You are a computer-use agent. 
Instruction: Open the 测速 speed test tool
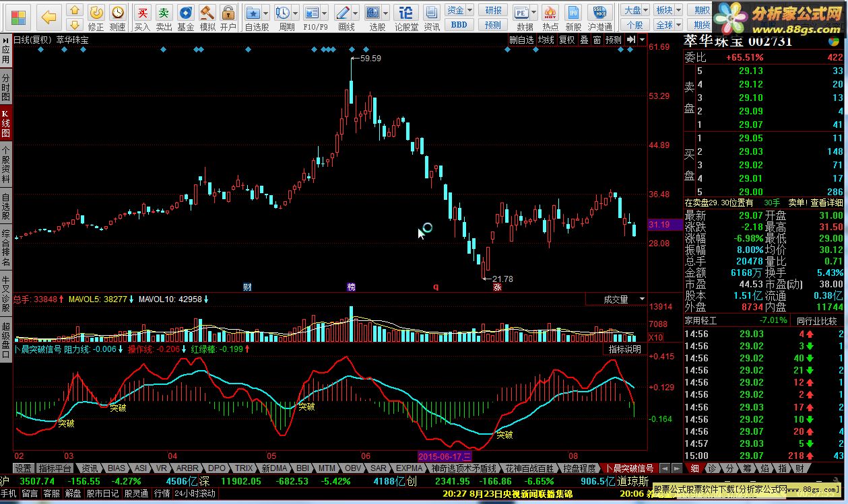[x=118, y=17]
